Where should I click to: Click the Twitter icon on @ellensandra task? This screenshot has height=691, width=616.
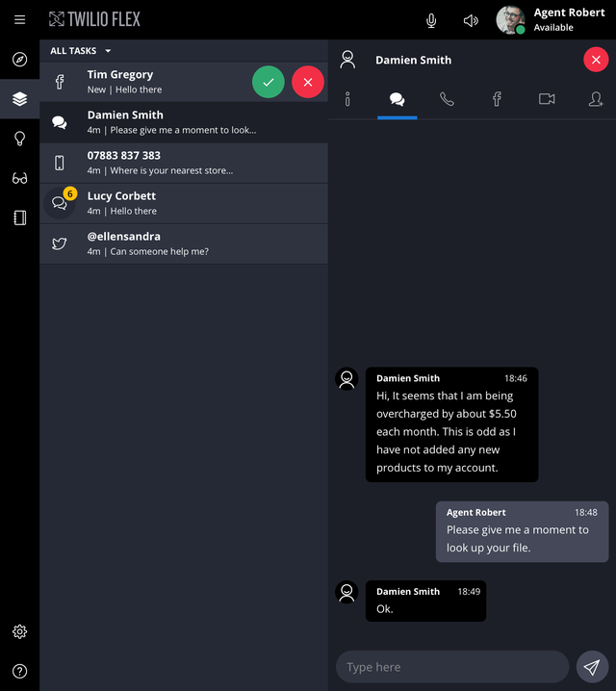(x=60, y=243)
